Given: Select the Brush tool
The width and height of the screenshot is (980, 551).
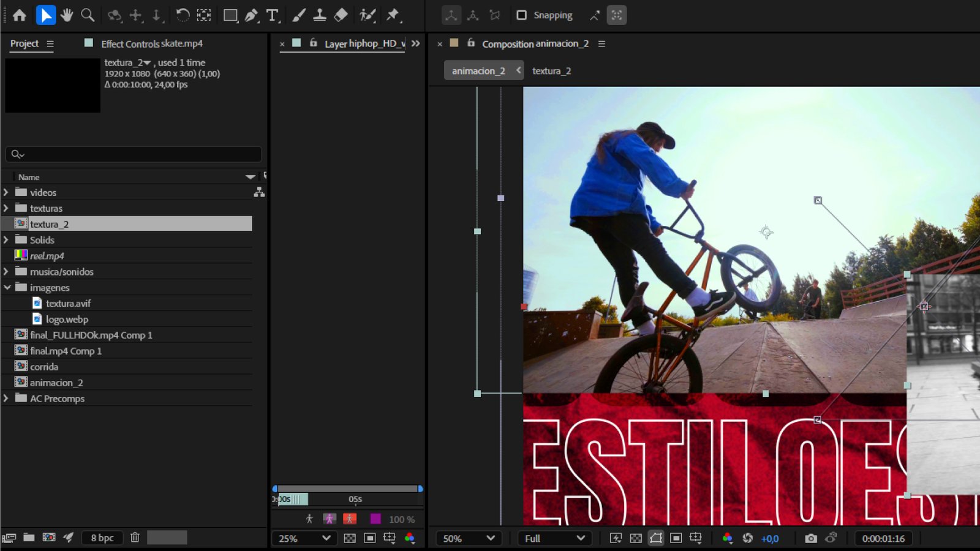Looking at the screenshot, I should (299, 15).
